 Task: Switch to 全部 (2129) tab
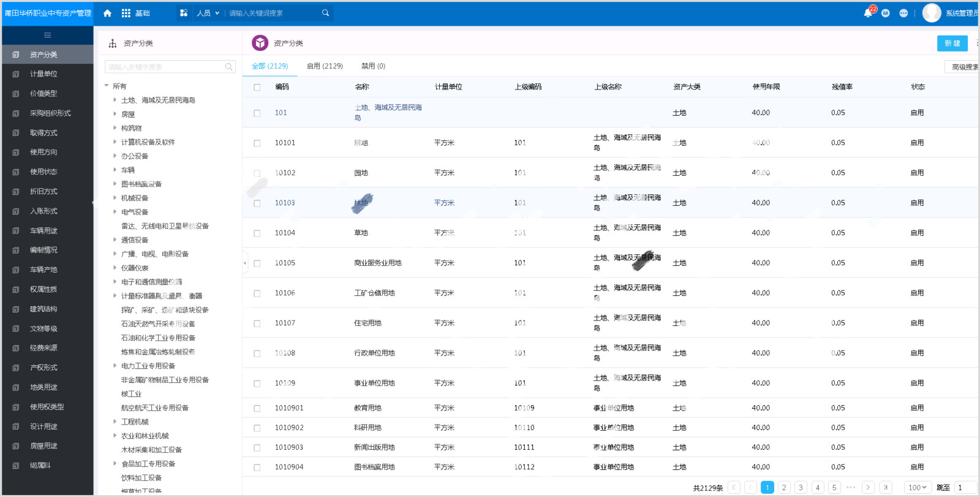269,66
